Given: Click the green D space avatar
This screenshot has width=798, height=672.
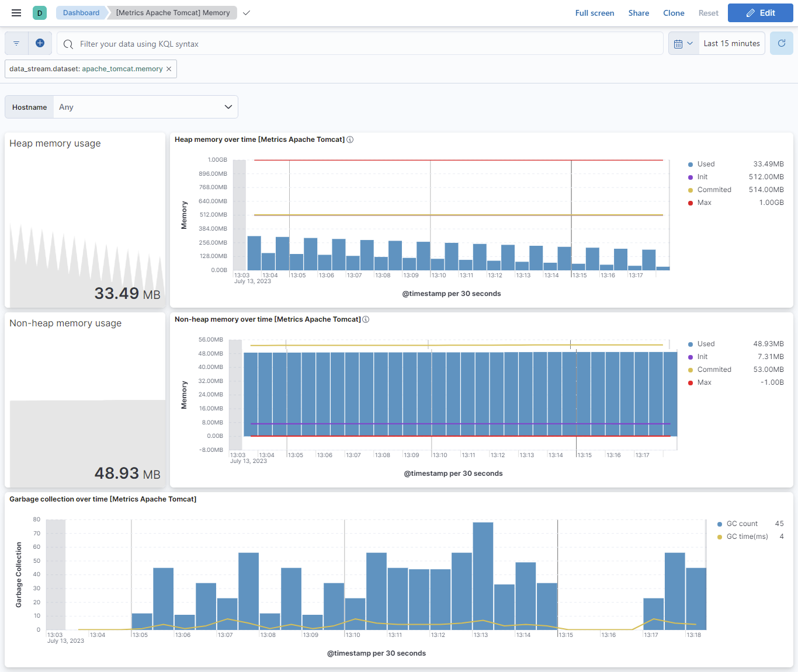Looking at the screenshot, I should pyautogui.click(x=40, y=13).
